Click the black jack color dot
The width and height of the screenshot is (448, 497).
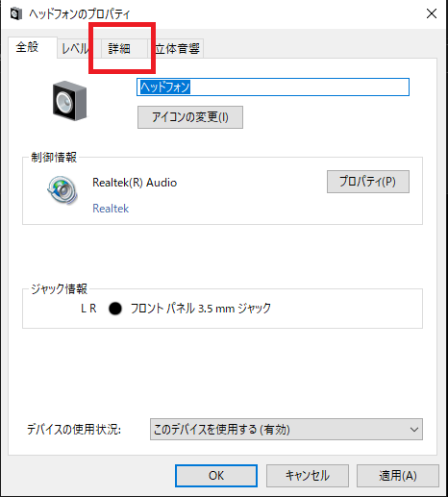point(115,309)
